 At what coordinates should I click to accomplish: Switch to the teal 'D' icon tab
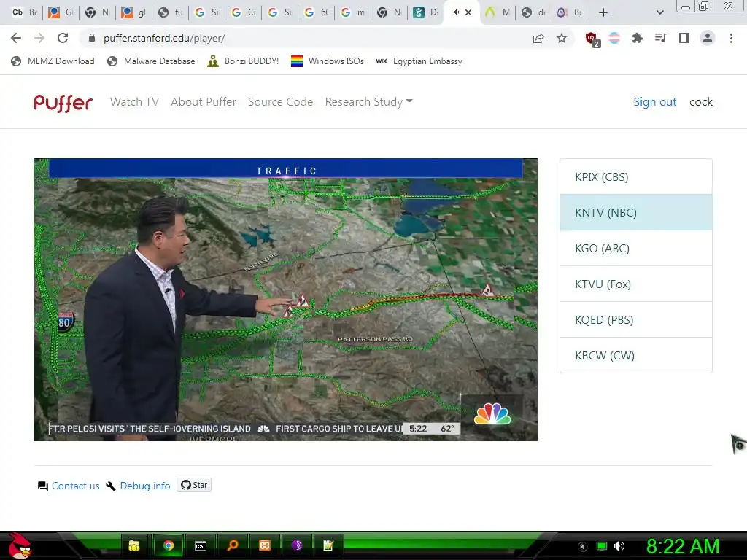(425, 12)
